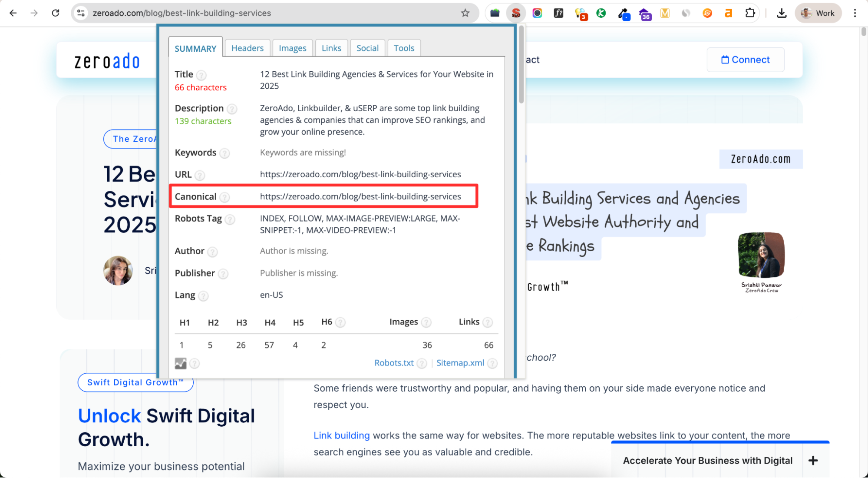868x478 pixels.
Task: Click the Downloads icon in the toolbar
Action: tap(782, 13)
